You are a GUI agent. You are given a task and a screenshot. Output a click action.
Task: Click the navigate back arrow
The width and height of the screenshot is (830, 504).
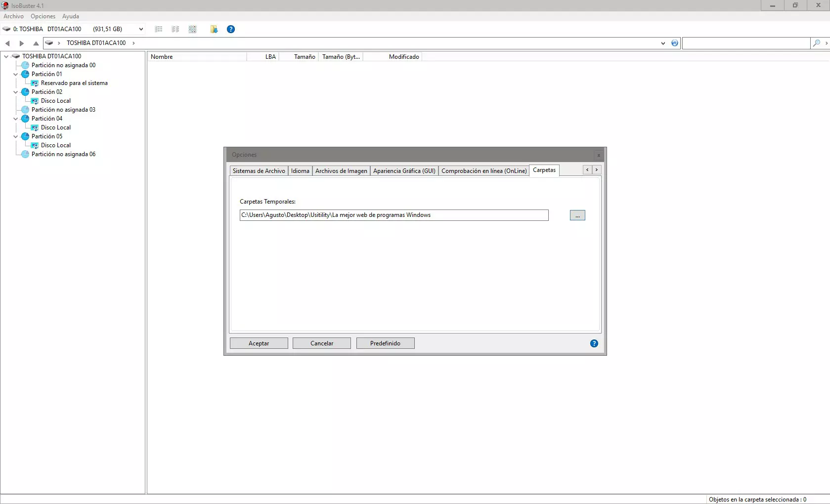7,43
